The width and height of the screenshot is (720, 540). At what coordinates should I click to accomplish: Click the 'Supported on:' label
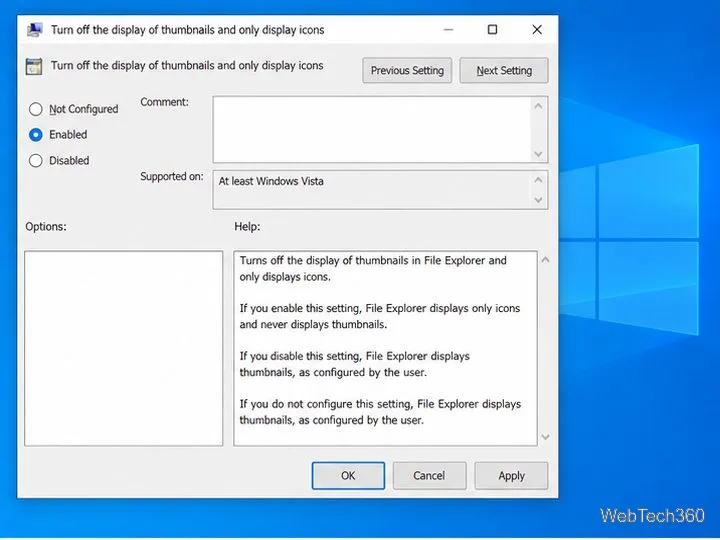click(x=172, y=176)
